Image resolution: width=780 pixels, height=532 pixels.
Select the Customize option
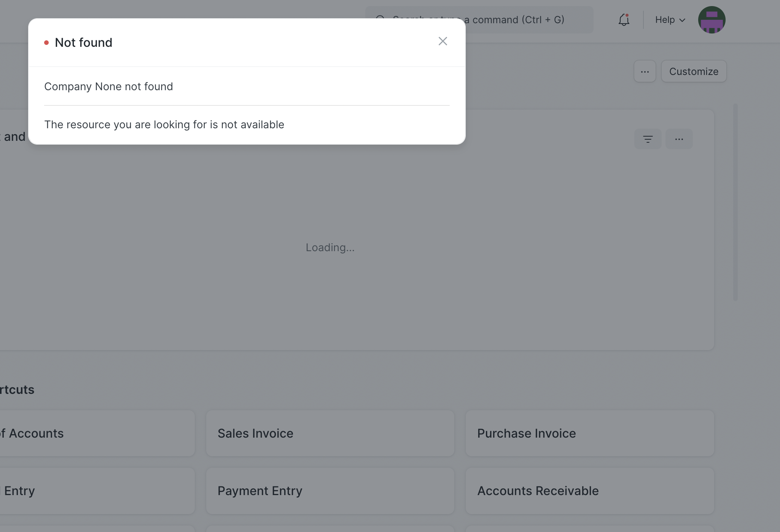pos(694,71)
